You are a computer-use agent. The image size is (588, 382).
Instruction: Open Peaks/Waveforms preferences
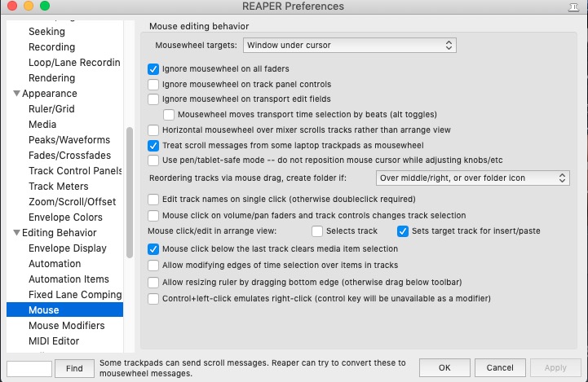point(69,140)
